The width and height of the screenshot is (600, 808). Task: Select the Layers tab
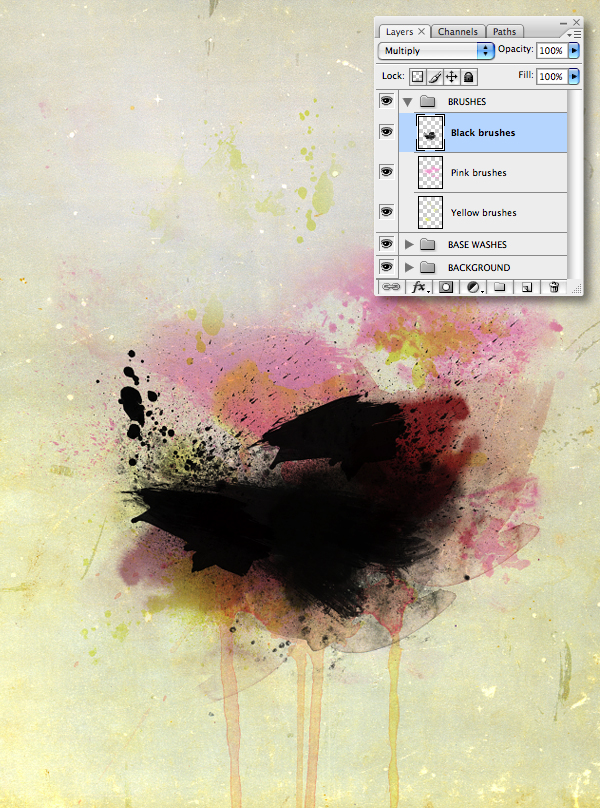[x=399, y=31]
